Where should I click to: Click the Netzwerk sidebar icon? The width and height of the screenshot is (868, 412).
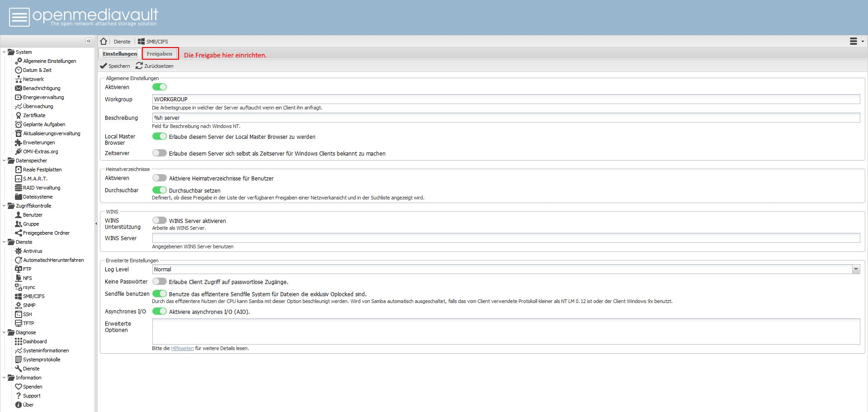[x=19, y=79]
